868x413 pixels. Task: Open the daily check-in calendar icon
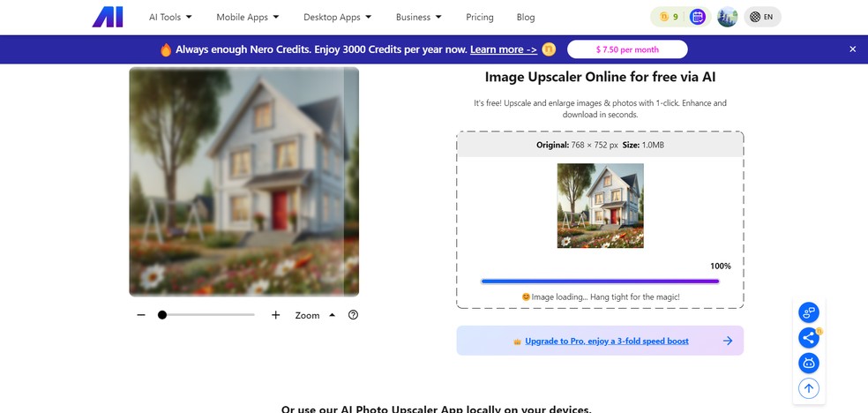(x=698, y=17)
